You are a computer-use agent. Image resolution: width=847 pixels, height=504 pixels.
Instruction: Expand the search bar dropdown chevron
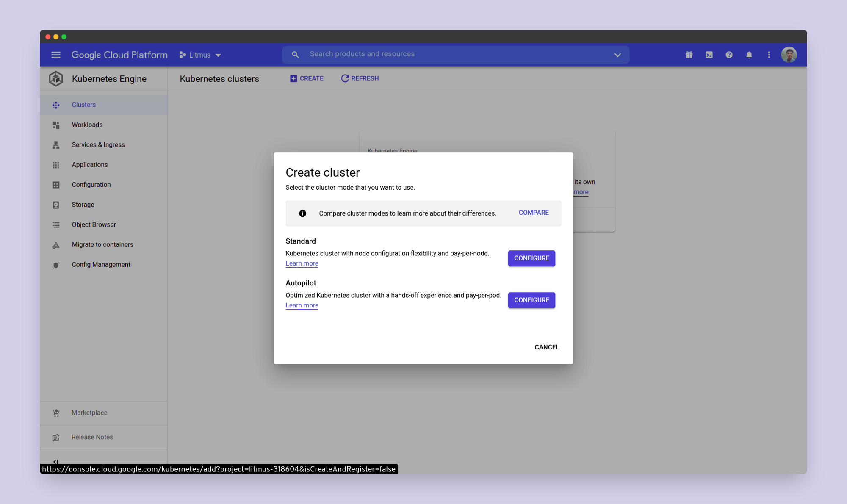(x=617, y=55)
